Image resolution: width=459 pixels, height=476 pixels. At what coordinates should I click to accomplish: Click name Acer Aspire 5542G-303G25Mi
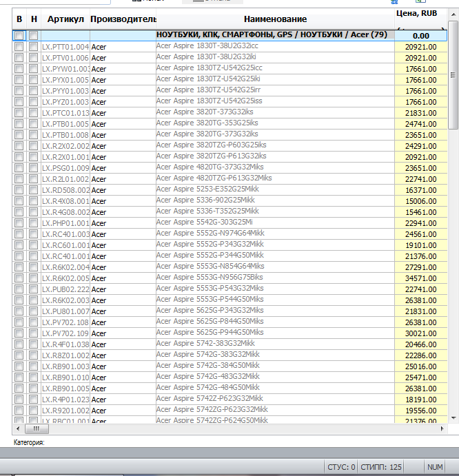205,222
